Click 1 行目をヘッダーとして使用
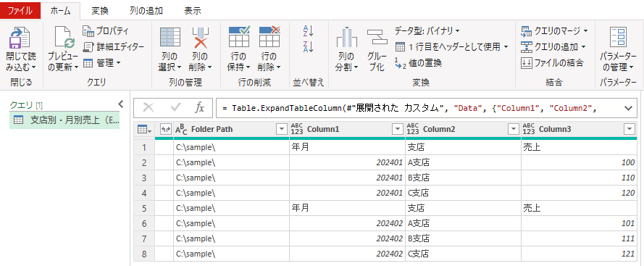644x266 pixels. click(452, 47)
